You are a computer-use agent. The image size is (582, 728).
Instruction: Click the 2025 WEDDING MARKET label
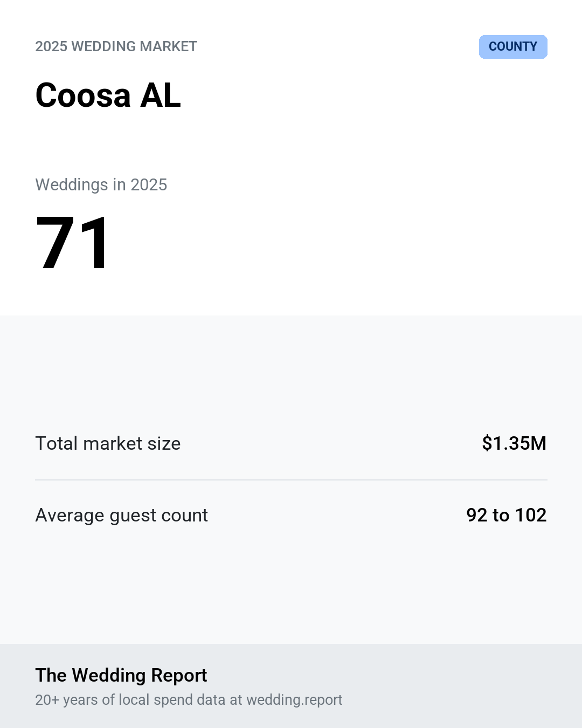116,46
